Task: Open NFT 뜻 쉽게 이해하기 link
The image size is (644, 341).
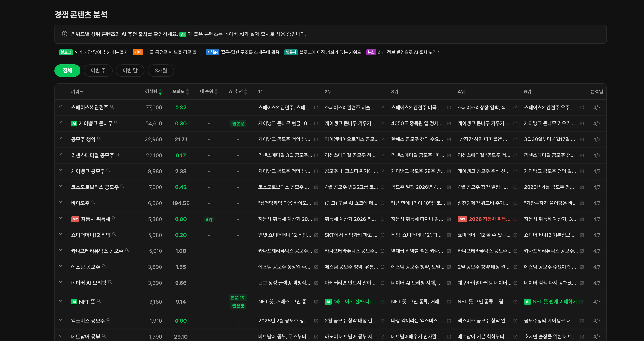Action: tap(555, 302)
